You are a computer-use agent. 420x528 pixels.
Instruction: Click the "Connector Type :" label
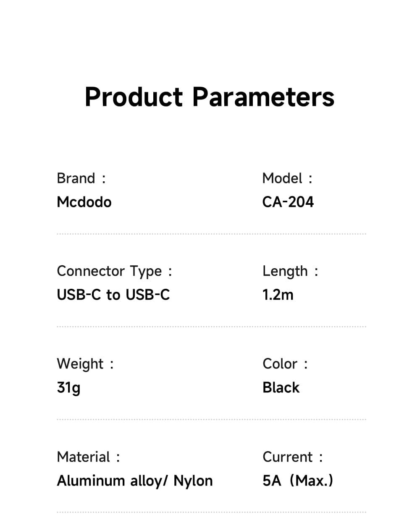tap(114, 271)
